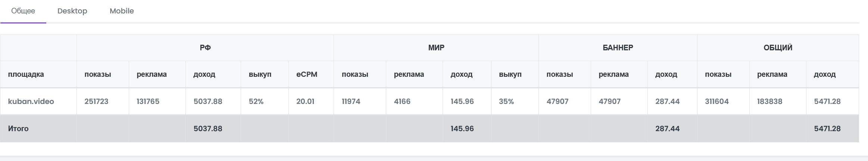
Task: Switch to the Desktop tab
Action: 72,11
